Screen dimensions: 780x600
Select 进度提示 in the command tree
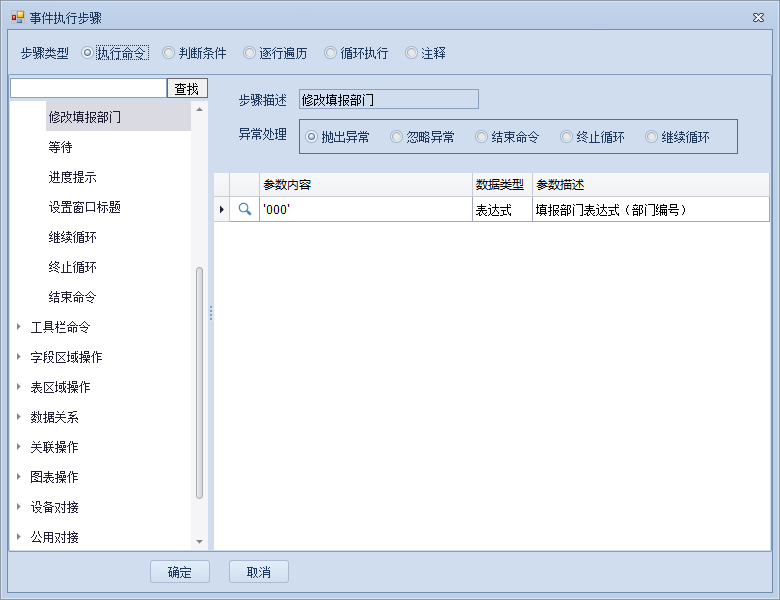coord(72,177)
